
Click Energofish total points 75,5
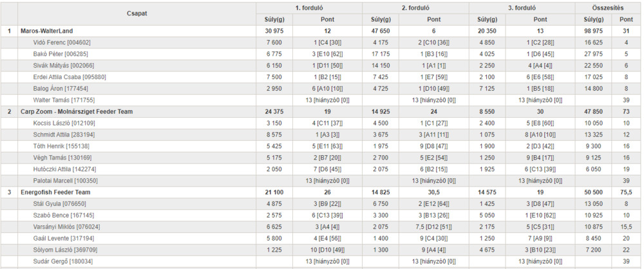(627, 192)
